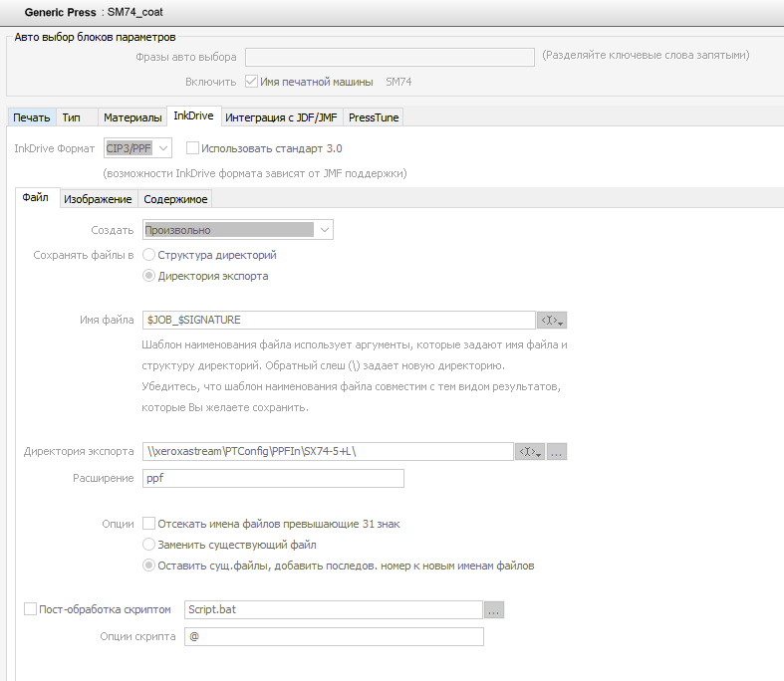Toggle the 'Имя печатной машины' checkbox
Screen dimensions: 784x681
point(251,82)
